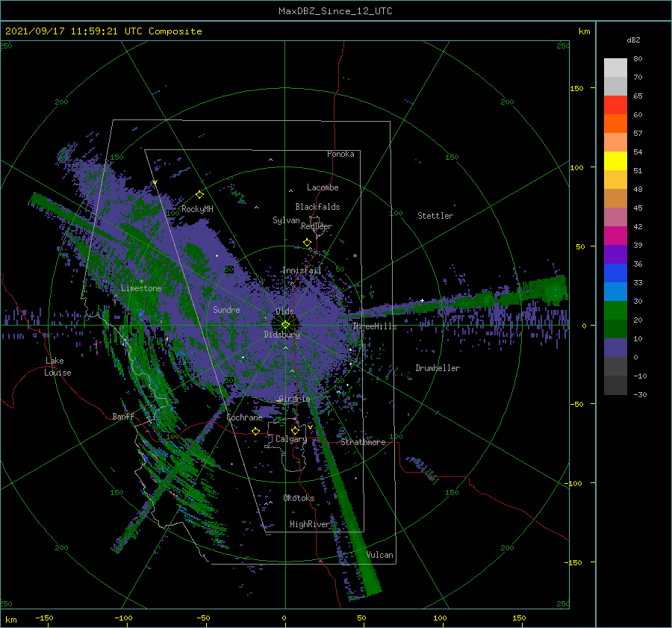Select the yellow diamond marker above Calgary label
The height and width of the screenshot is (628, 672).
tap(295, 430)
